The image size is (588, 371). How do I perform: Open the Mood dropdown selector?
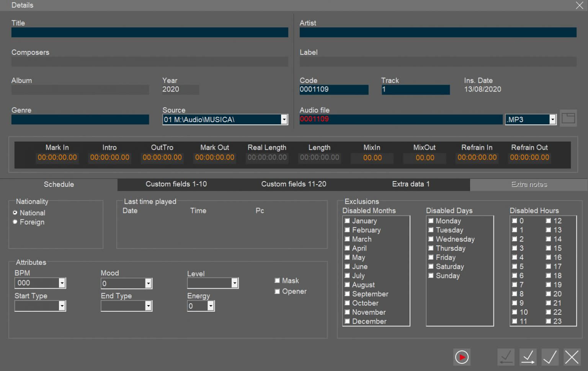148,283
